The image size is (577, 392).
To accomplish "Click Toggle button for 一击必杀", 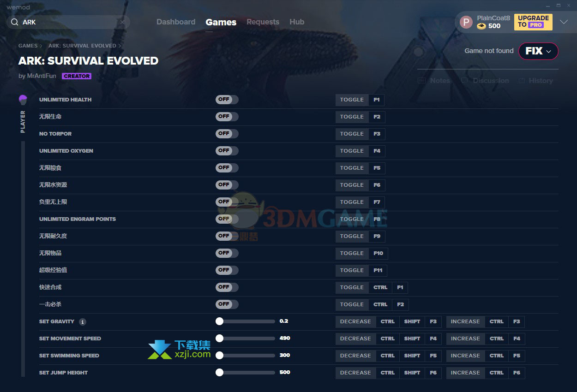I will tap(352, 304).
